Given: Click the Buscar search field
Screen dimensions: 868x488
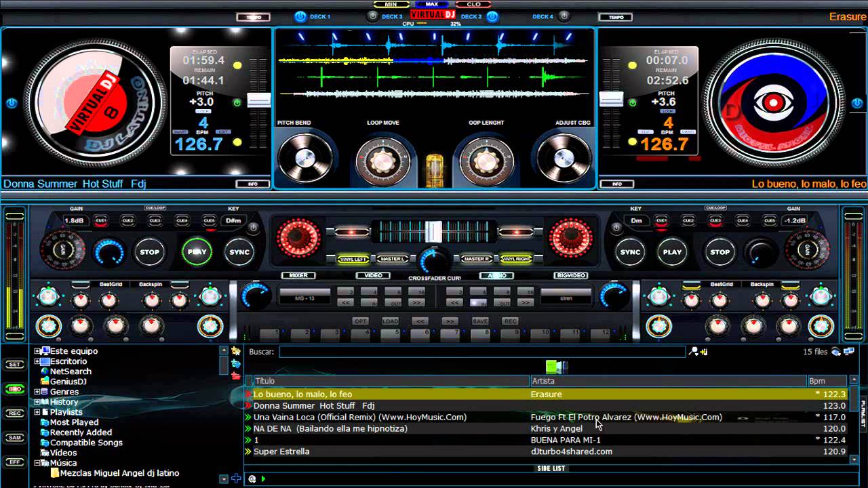Looking at the screenshot, I should point(482,352).
